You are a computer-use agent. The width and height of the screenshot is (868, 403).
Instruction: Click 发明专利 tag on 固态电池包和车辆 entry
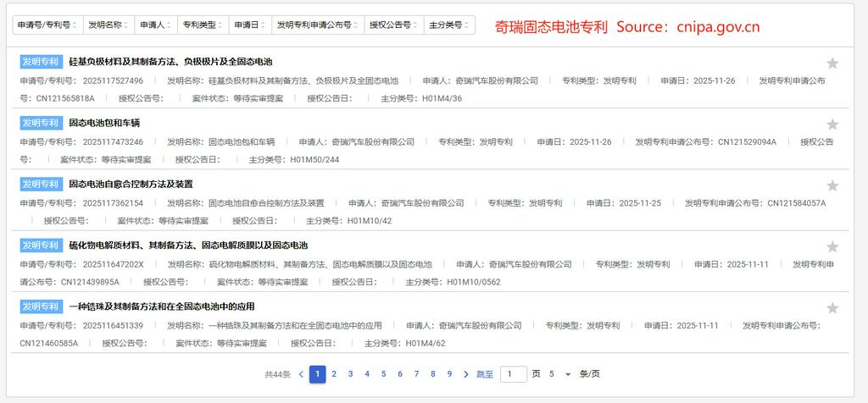[x=40, y=123]
